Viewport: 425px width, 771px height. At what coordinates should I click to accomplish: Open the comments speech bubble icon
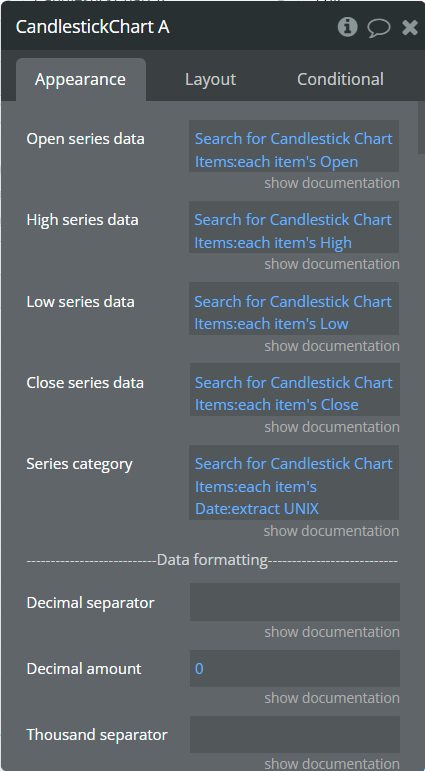(x=378, y=28)
